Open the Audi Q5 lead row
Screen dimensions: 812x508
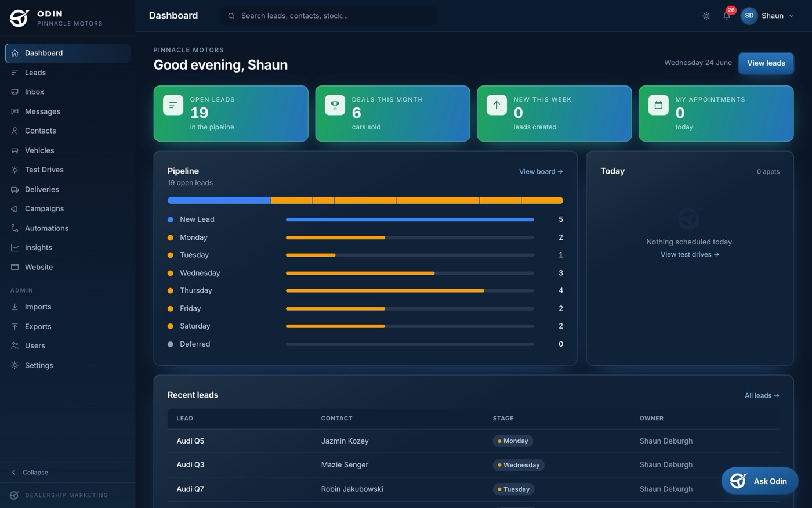click(473, 441)
